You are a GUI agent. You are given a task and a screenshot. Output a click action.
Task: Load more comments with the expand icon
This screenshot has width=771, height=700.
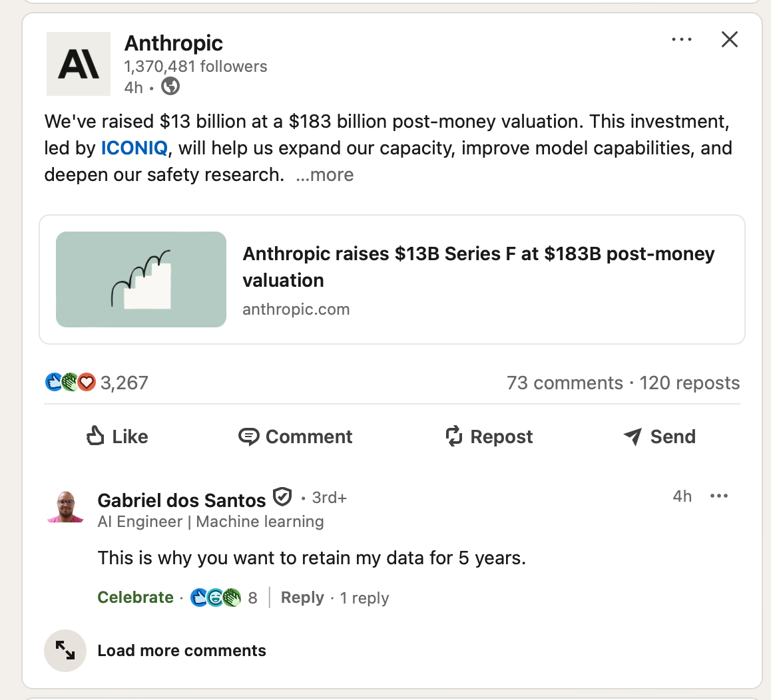tap(65, 650)
